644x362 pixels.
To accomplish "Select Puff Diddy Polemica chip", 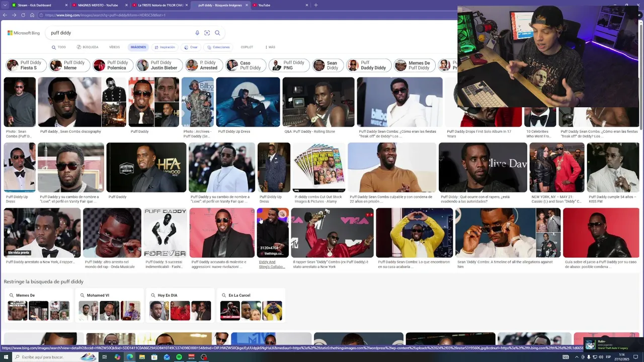I will (113, 65).
